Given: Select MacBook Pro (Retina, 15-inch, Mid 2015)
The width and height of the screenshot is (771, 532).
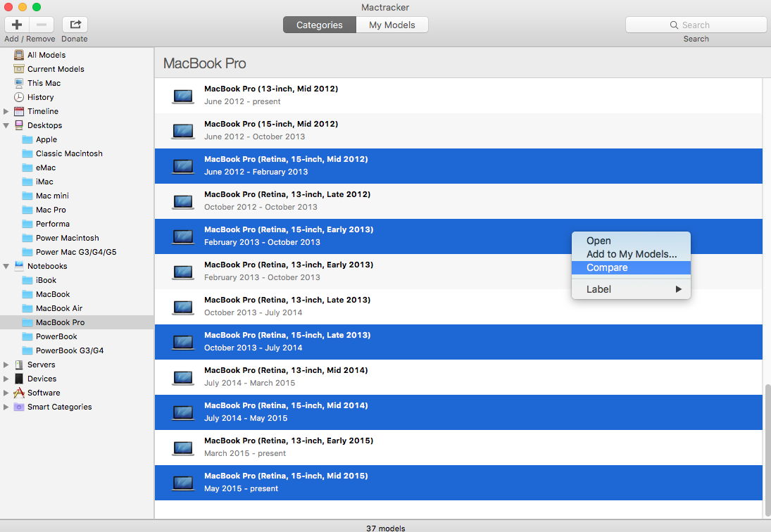Looking at the screenshot, I should coord(458,483).
